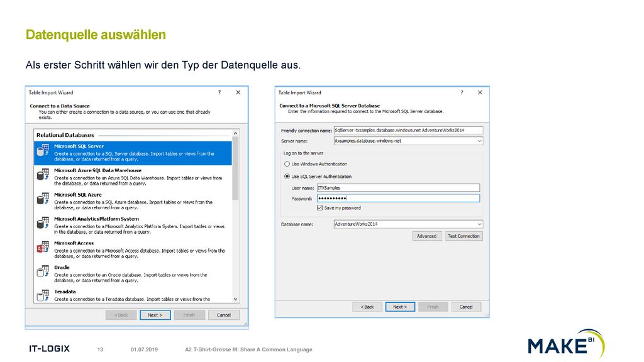Select the Microsoft Access entry title
The width and height of the screenshot is (644, 362).
click(74, 243)
